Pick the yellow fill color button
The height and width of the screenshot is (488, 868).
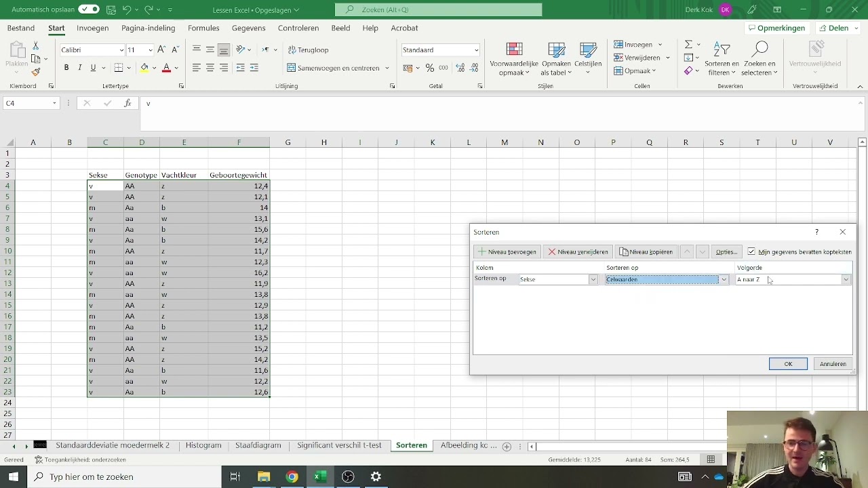pos(144,68)
